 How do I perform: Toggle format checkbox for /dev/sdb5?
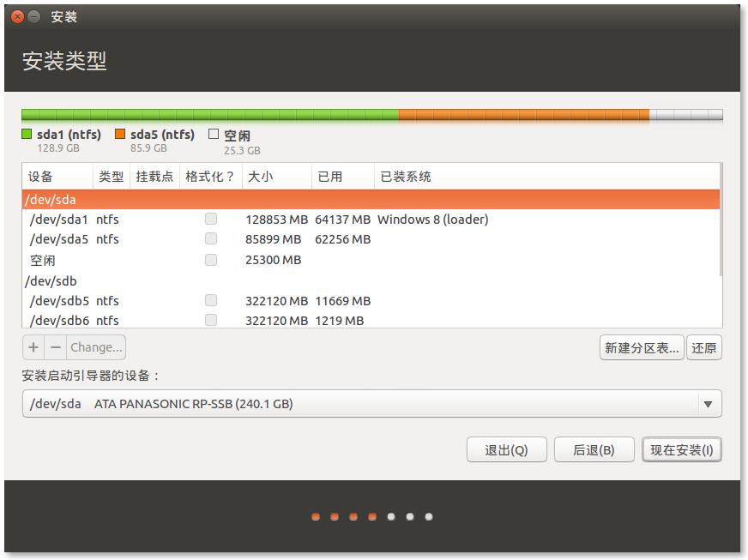click(x=211, y=301)
